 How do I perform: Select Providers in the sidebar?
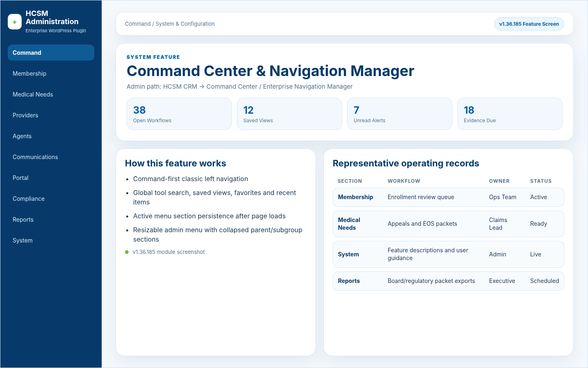[51, 115]
